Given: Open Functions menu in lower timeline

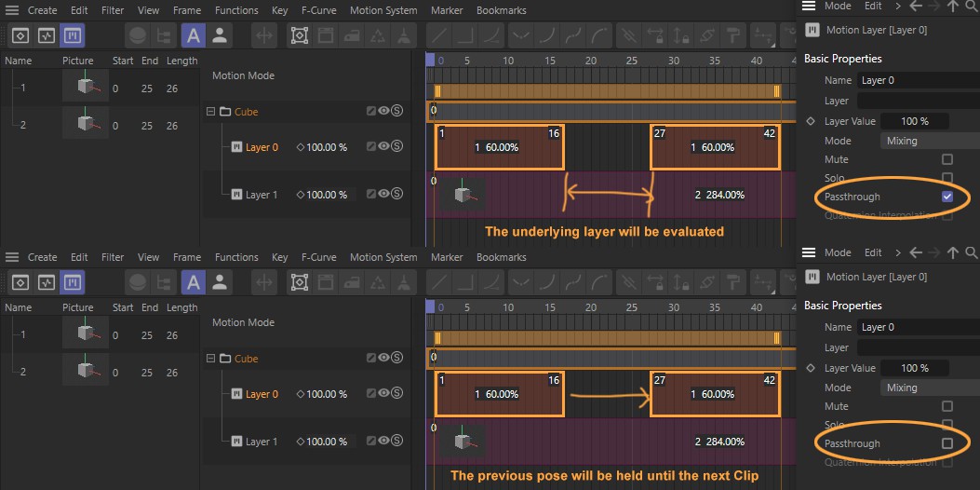Looking at the screenshot, I should click(x=236, y=257).
